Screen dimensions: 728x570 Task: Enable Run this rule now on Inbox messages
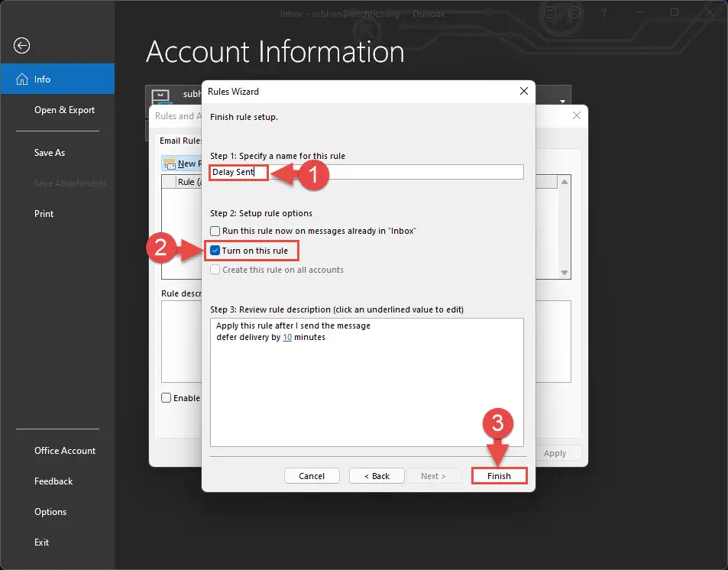215,231
